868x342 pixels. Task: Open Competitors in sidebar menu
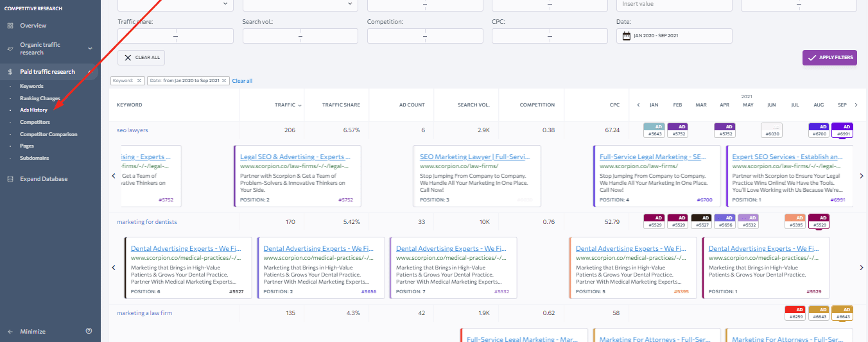click(x=35, y=122)
